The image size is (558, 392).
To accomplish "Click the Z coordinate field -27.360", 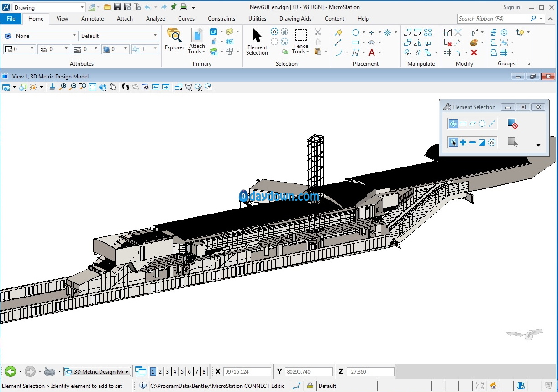I will point(370,372).
